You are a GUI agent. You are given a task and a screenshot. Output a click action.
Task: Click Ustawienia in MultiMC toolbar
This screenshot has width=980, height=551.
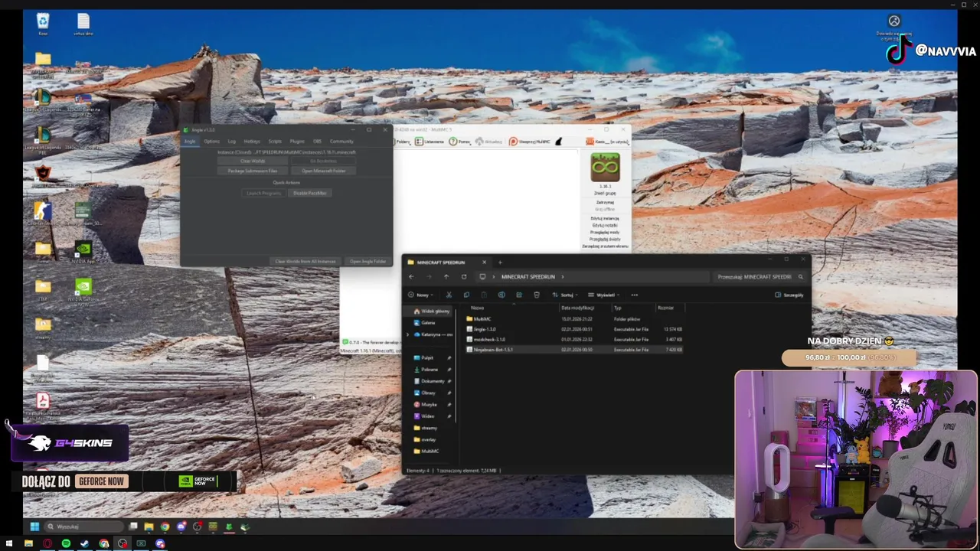pyautogui.click(x=430, y=142)
